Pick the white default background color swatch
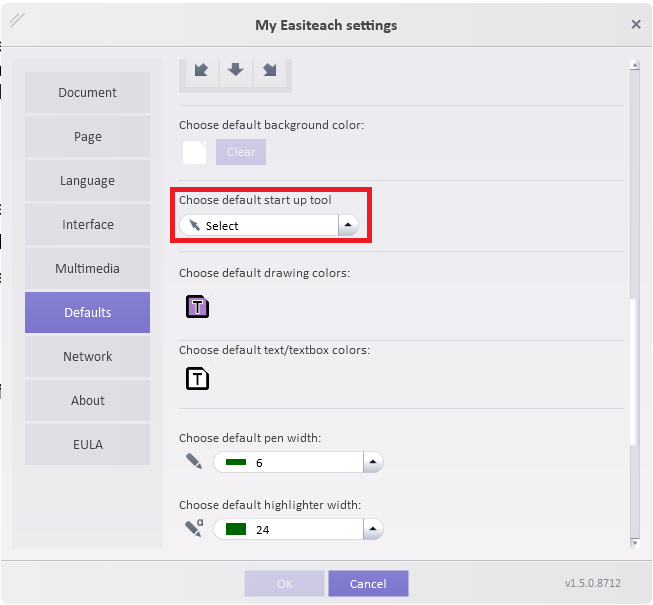The height and width of the screenshot is (605, 653). 195,152
